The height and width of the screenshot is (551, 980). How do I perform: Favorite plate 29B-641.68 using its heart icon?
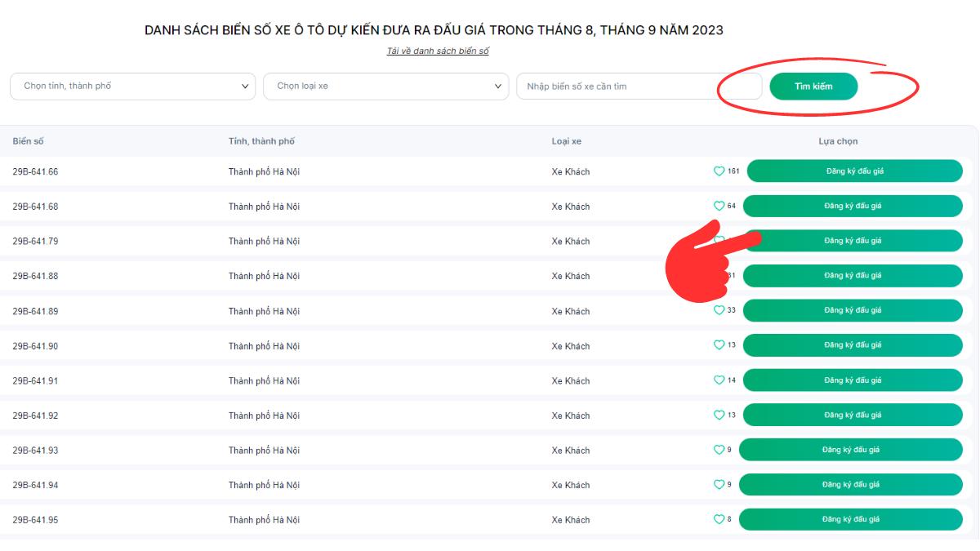click(x=719, y=206)
